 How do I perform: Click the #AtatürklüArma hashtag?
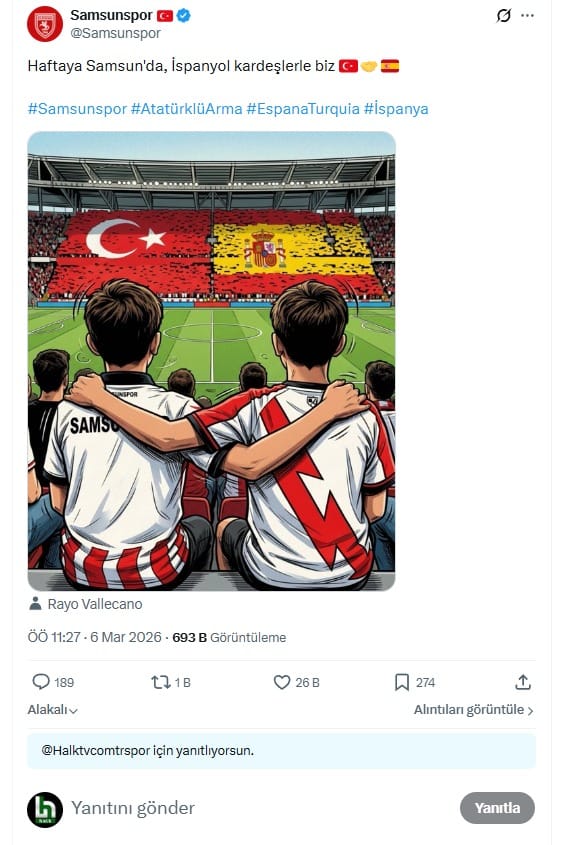(x=186, y=109)
